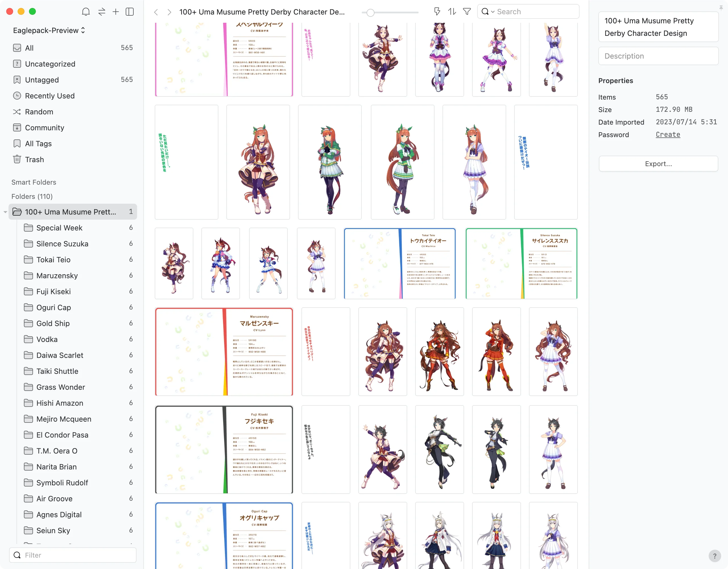Viewport: 728px width, 569px height.
Task: Open the filter funnel icon
Action: [467, 12]
